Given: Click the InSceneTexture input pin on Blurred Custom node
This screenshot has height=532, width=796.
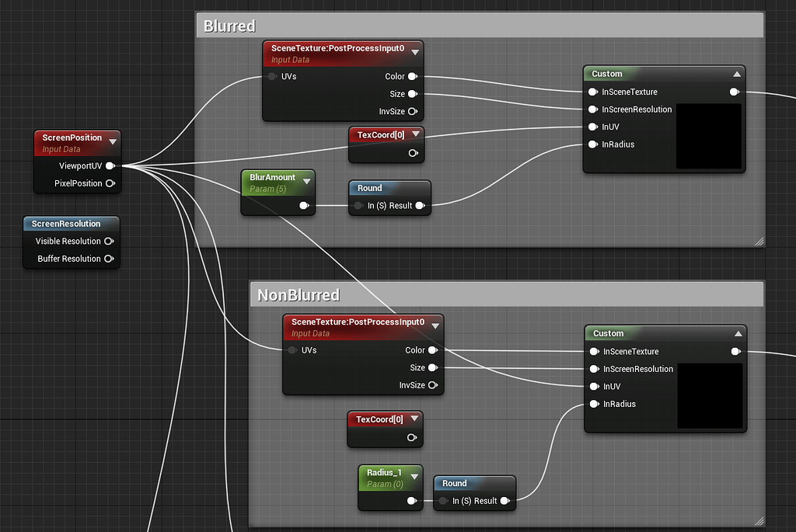Looking at the screenshot, I should (x=592, y=92).
